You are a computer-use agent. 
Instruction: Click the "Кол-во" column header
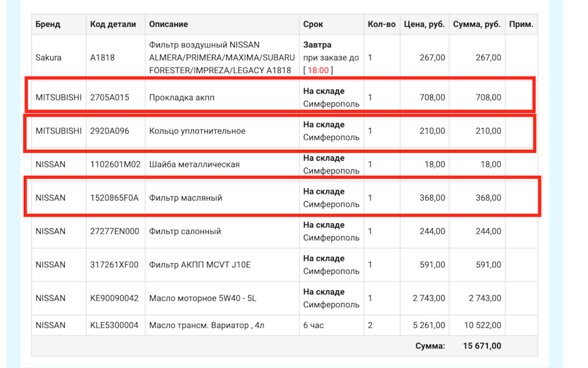coord(382,25)
